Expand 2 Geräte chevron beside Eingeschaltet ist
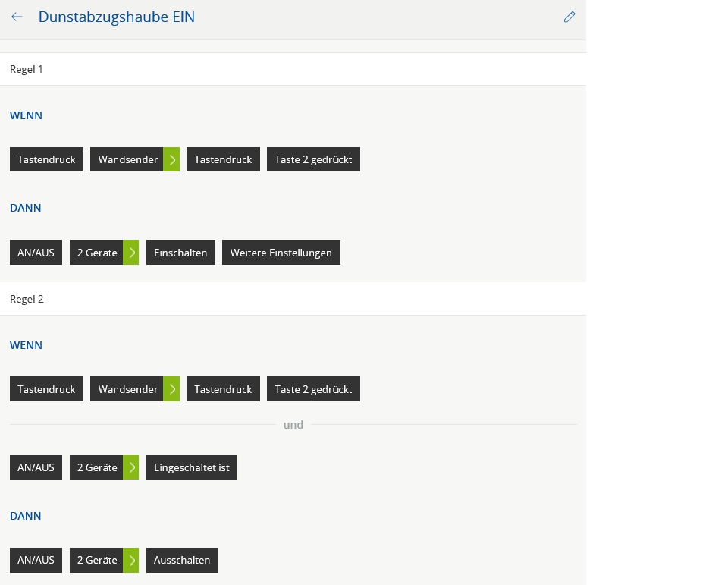 pyautogui.click(x=131, y=467)
